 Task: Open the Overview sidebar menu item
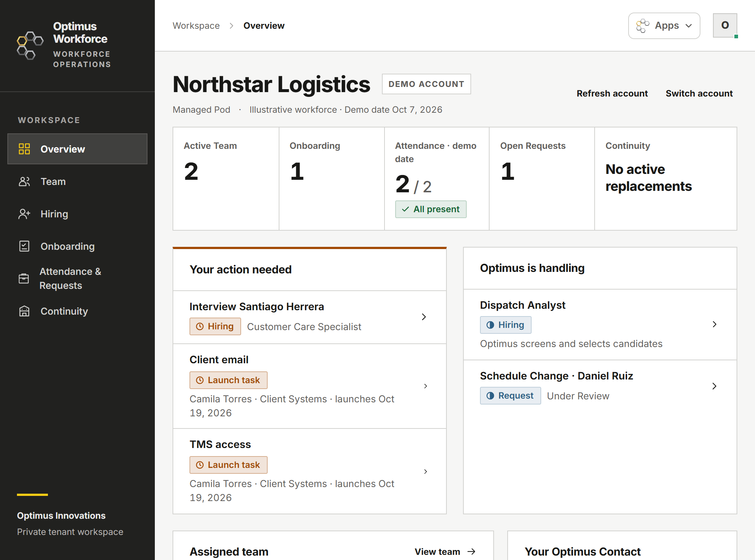coord(77,149)
